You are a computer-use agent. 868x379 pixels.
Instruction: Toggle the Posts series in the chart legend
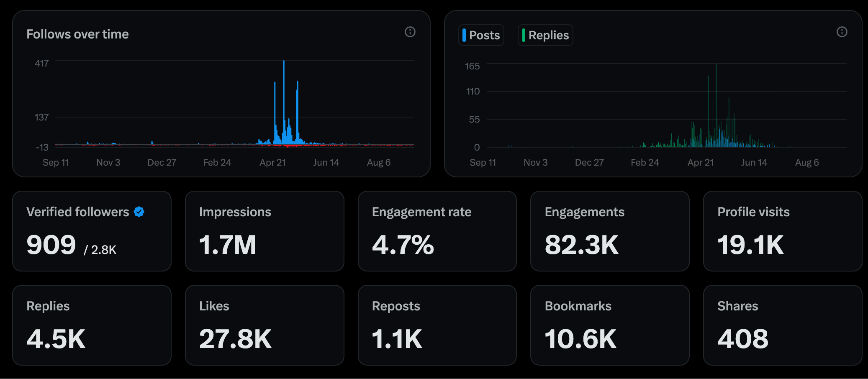pyautogui.click(x=481, y=35)
